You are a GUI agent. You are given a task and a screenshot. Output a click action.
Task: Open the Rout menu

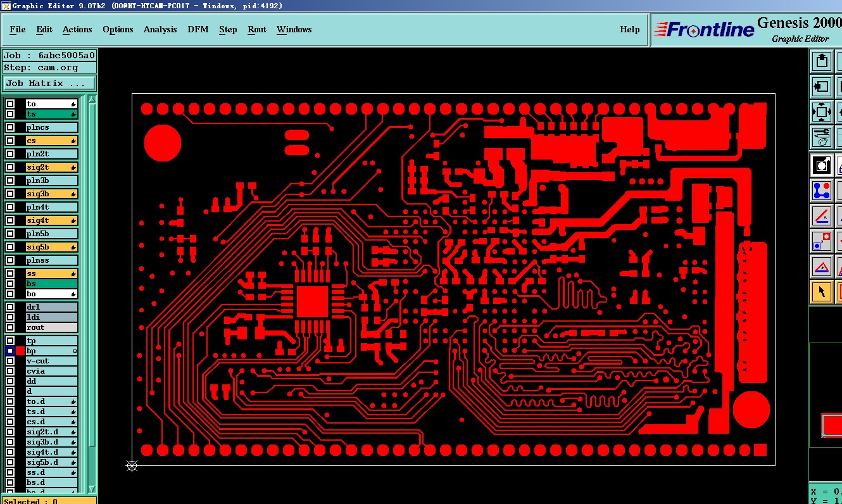(x=257, y=30)
